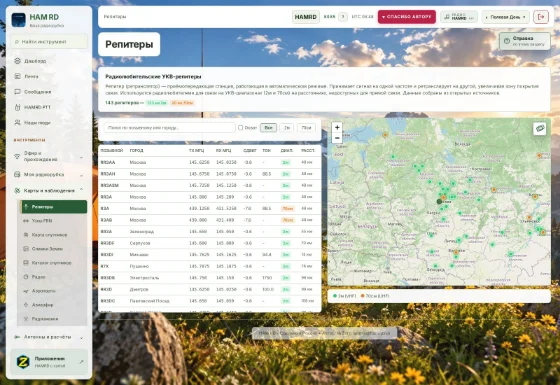Click the repeater search by callsign or city field
The image size is (560, 385).
pyautogui.click(x=169, y=128)
